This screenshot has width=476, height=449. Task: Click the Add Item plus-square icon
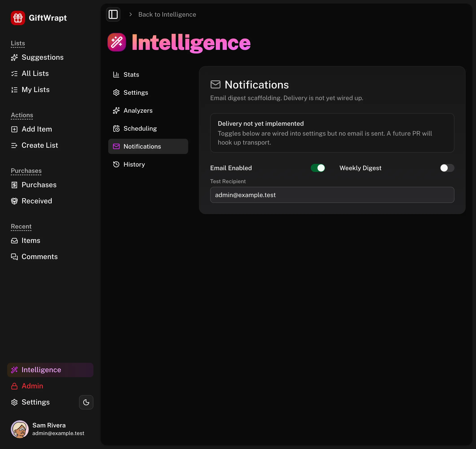click(x=14, y=129)
